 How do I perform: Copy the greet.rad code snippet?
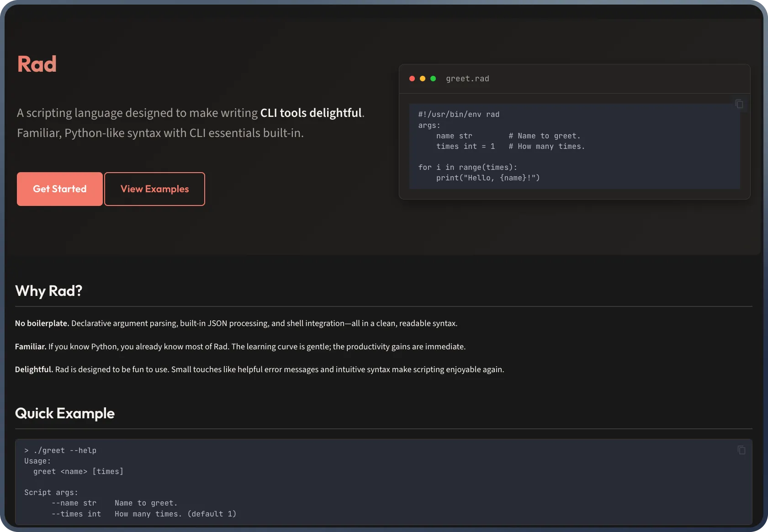[739, 104]
